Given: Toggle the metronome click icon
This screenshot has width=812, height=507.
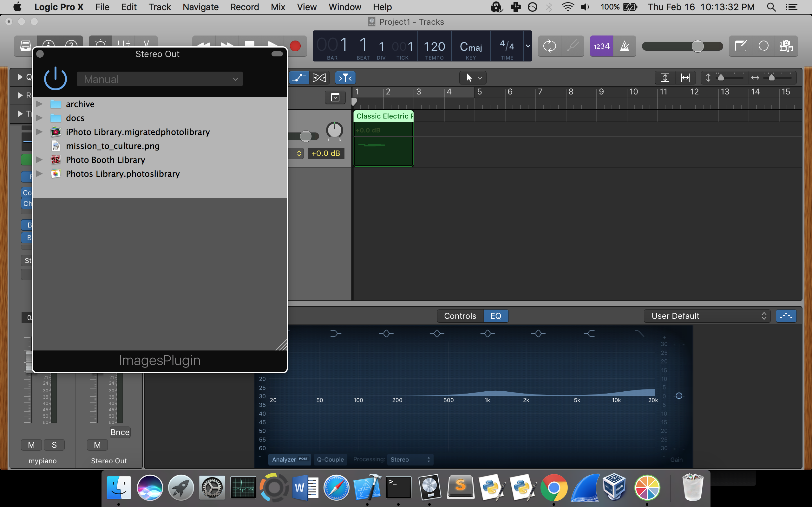Looking at the screenshot, I should pos(625,46).
